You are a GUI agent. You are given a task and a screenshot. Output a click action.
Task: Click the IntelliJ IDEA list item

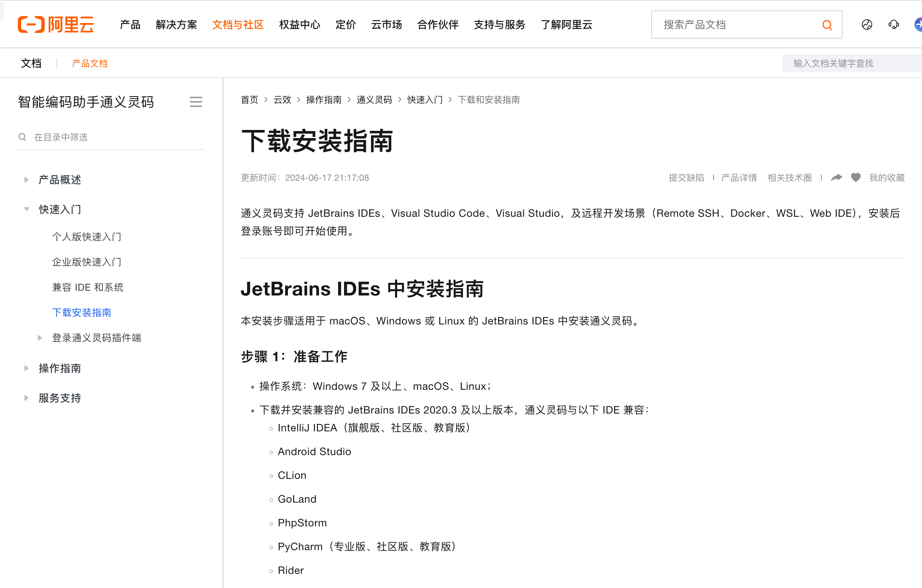(x=374, y=428)
